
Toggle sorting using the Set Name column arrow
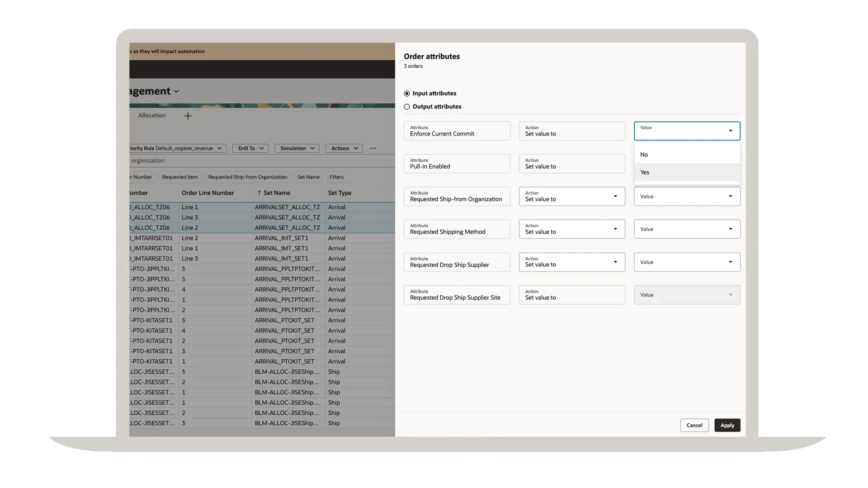(259, 192)
